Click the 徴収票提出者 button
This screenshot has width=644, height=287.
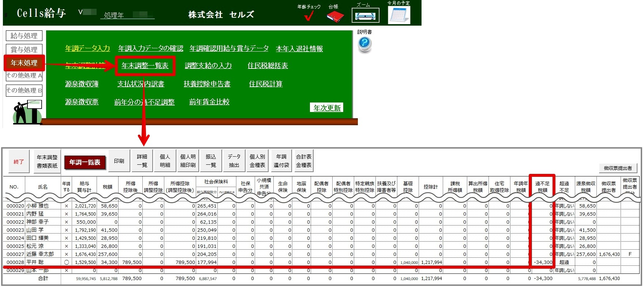coord(618,168)
